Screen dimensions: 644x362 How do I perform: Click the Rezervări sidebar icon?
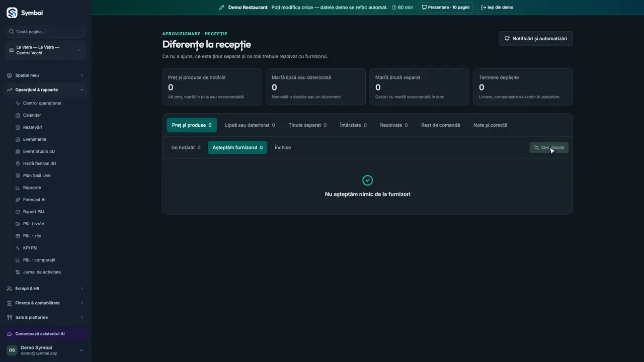point(18,127)
